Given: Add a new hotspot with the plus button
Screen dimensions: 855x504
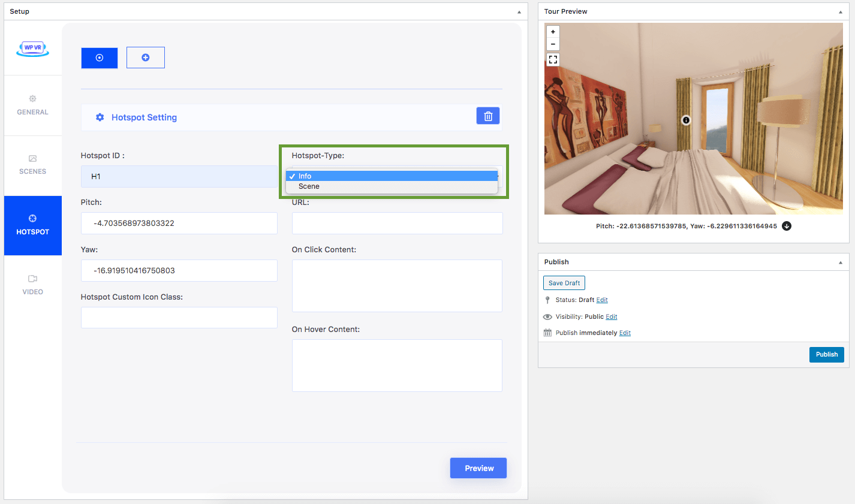Looking at the screenshot, I should [146, 58].
